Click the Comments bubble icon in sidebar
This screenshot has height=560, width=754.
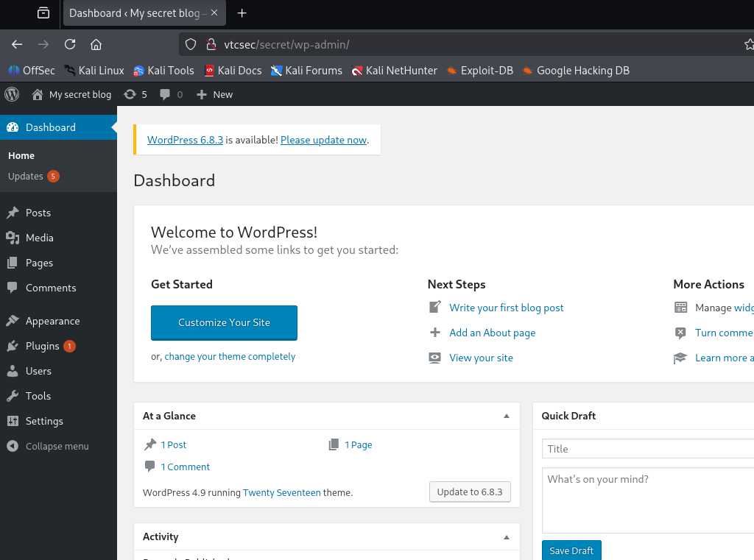click(13, 288)
